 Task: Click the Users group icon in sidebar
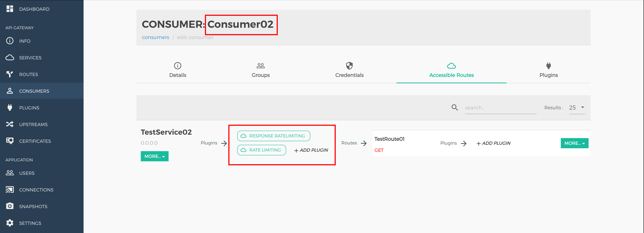coord(10,173)
